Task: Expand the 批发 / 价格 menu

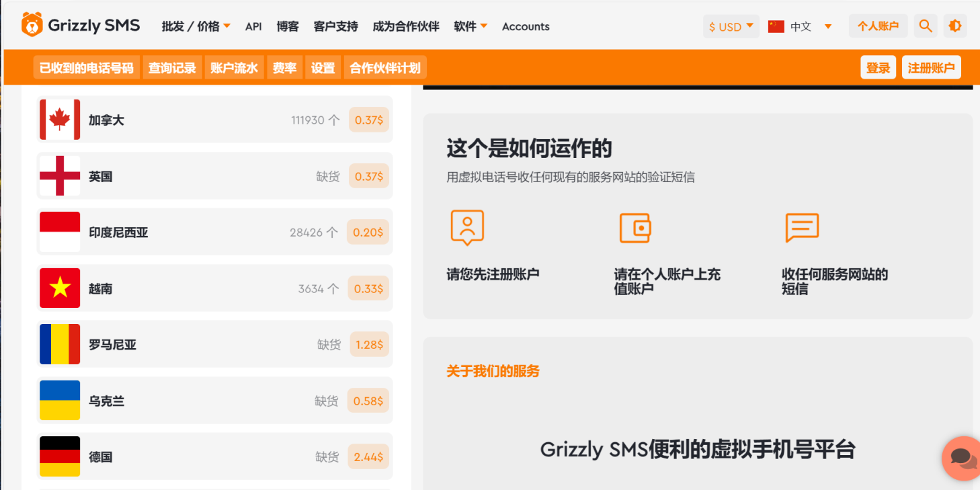Action: click(196, 26)
